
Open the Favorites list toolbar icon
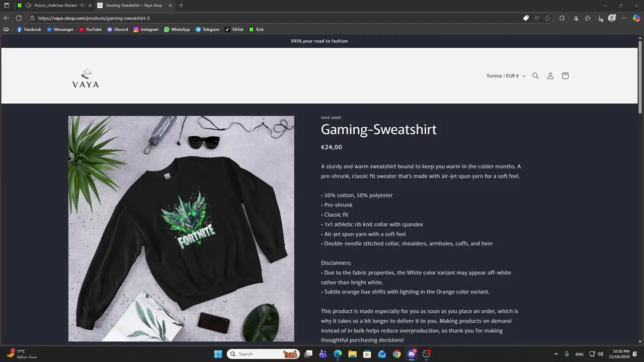588,18
